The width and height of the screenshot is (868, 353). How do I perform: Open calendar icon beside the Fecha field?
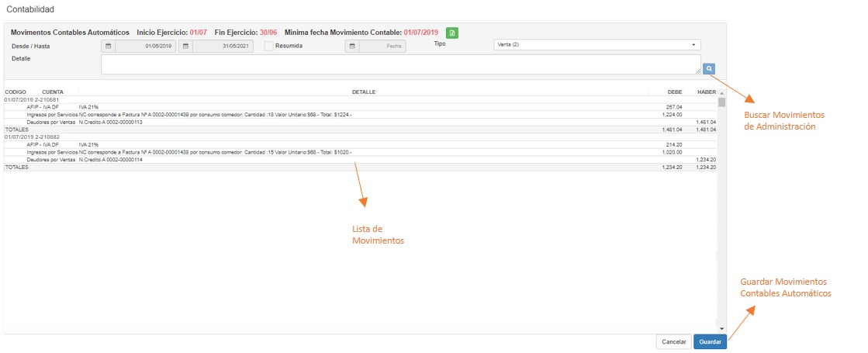click(352, 47)
